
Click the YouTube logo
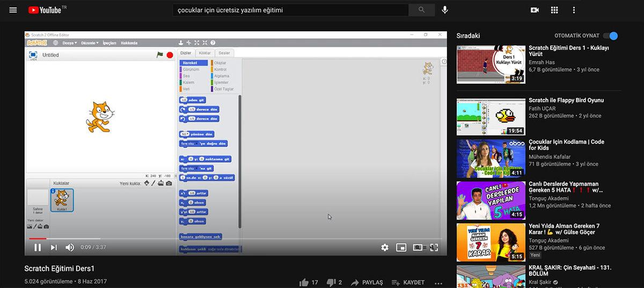[x=47, y=10]
